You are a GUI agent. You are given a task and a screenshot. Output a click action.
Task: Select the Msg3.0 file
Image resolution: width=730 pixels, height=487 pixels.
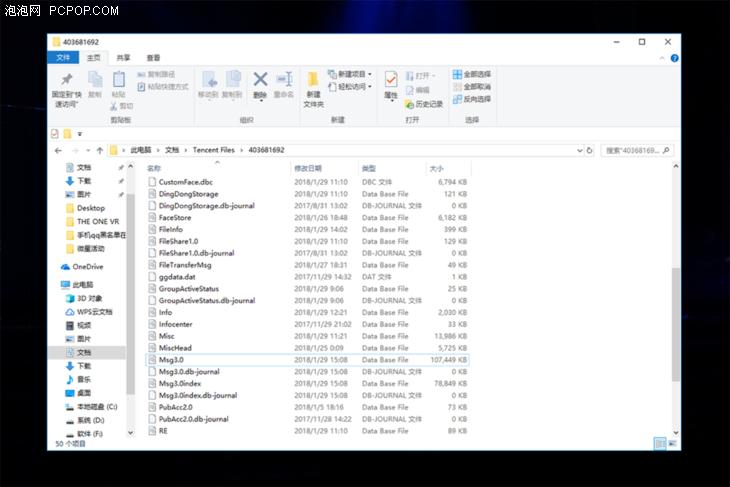(x=307, y=360)
